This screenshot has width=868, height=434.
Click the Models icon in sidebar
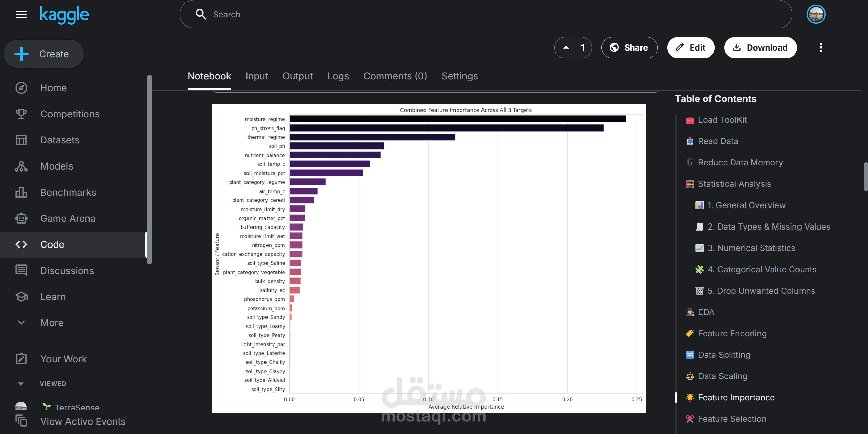(x=21, y=166)
